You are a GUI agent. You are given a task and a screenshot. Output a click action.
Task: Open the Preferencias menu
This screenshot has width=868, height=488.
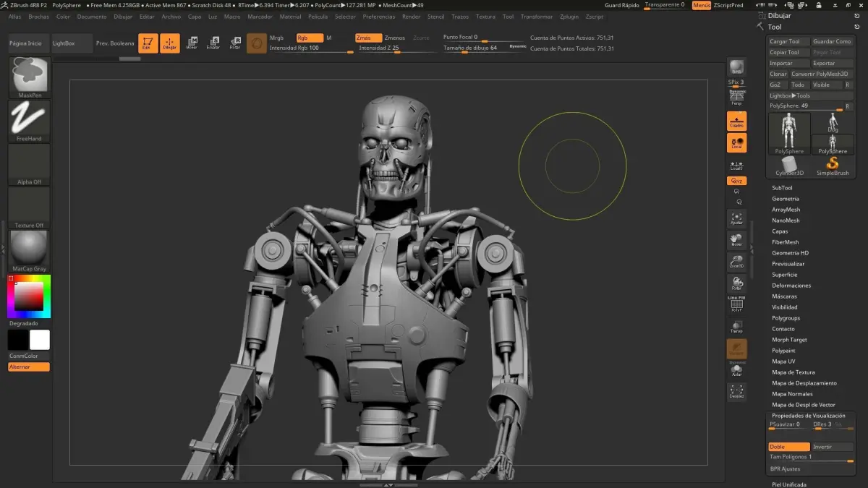(379, 16)
